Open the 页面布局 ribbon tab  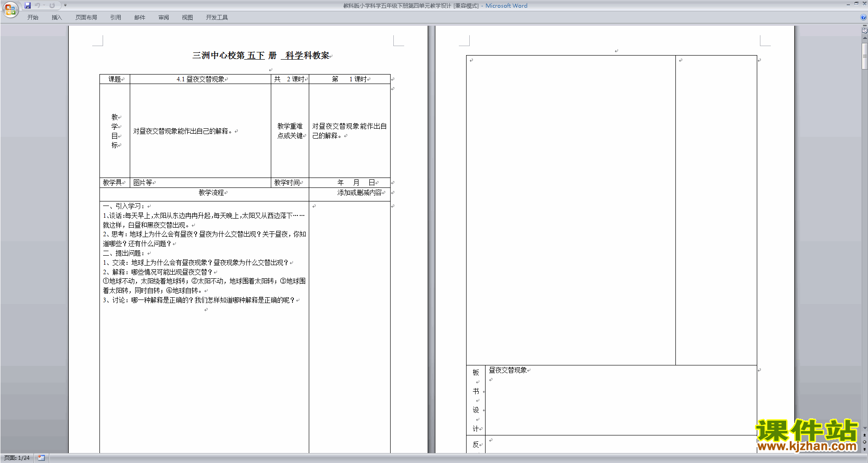click(86, 18)
